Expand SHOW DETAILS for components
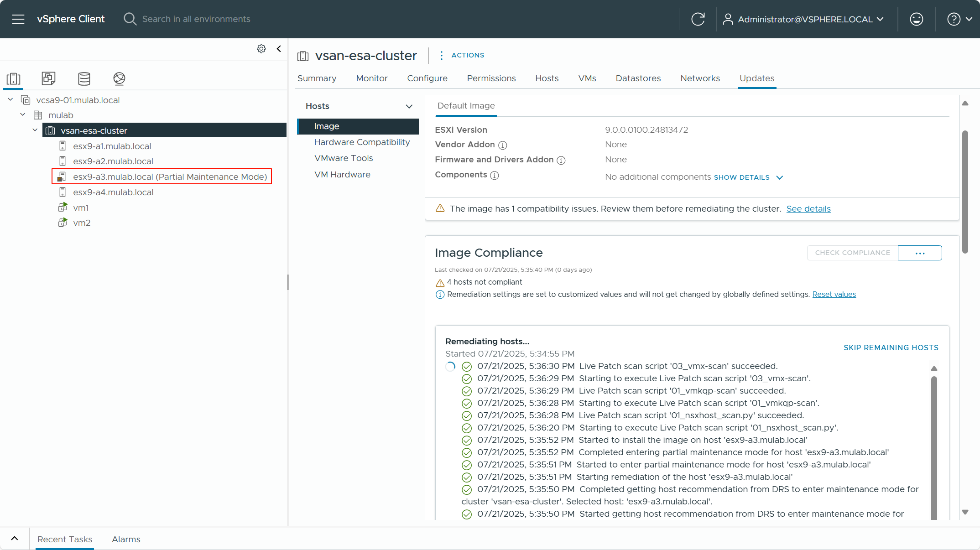 (748, 177)
